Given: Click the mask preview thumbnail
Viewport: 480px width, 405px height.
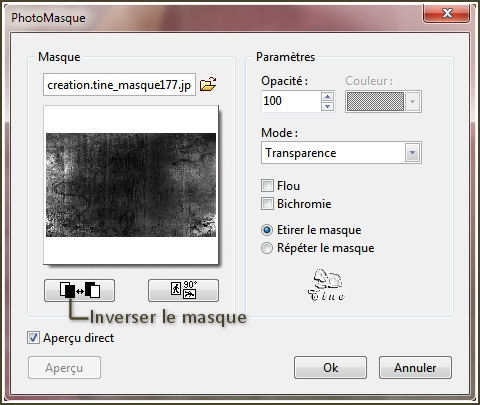Looking at the screenshot, I should pyautogui.click(x=131, y=185).
